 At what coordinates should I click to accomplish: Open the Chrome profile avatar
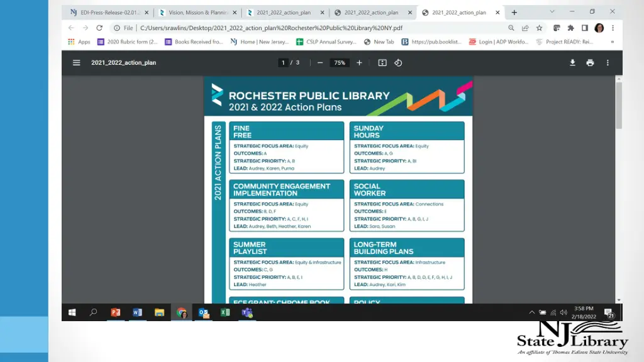point(599,28)
